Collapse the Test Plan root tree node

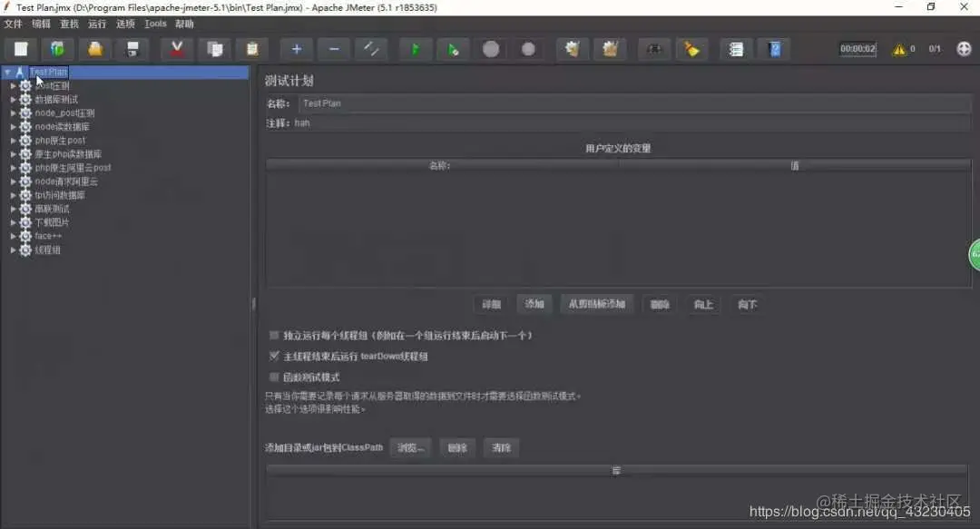pyautogui.click(x=7, y=73)
